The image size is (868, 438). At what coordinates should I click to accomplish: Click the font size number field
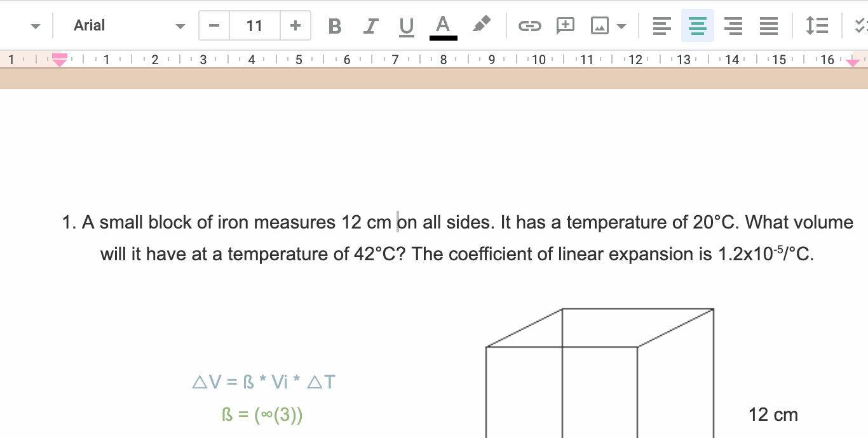click(254, 25)
